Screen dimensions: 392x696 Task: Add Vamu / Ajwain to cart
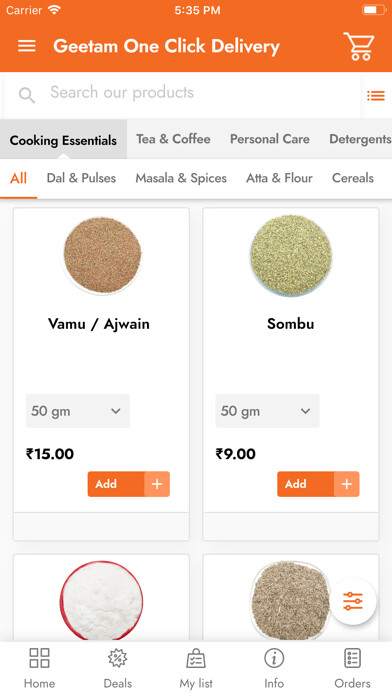(x=116, y=484)
